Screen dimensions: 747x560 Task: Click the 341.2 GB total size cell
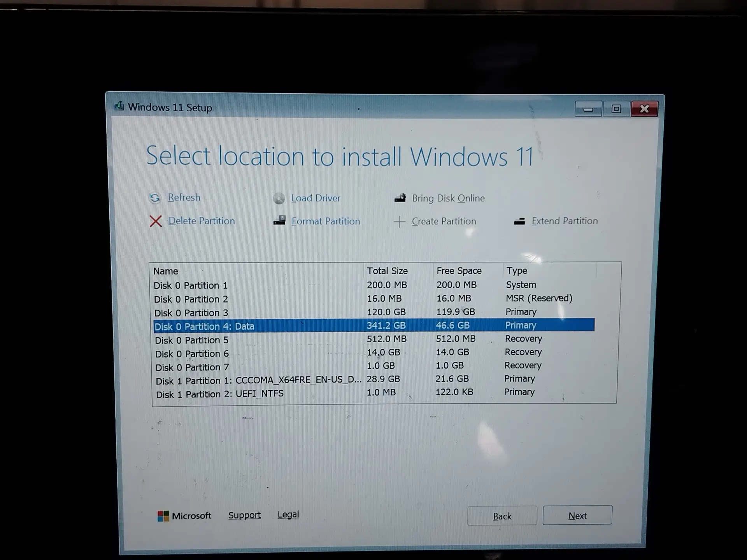(x=386, y=325)
